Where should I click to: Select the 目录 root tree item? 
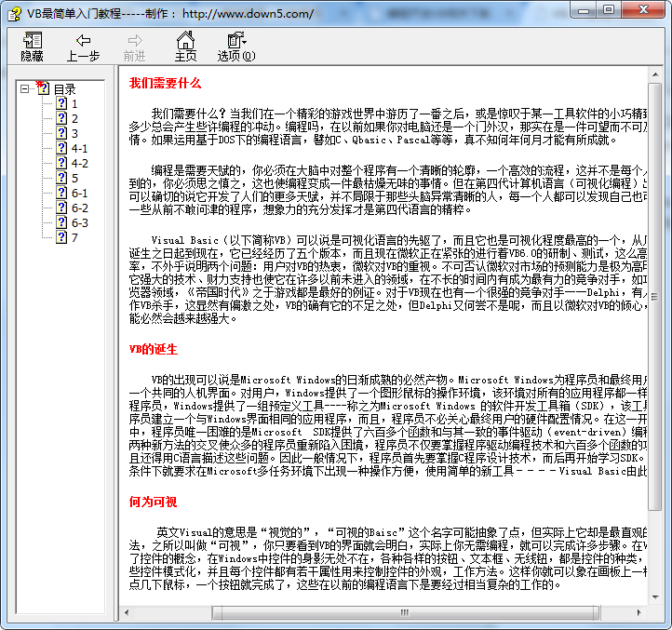[64, 89]
